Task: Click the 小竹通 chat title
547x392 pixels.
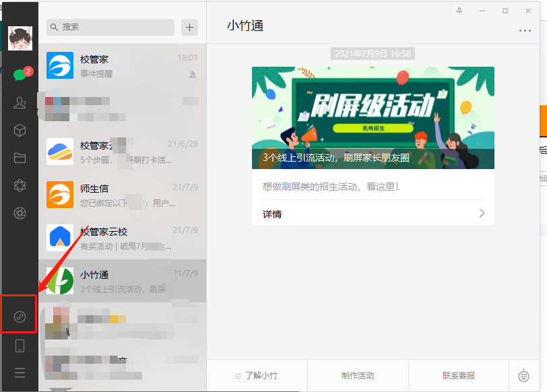Action: 245,26
